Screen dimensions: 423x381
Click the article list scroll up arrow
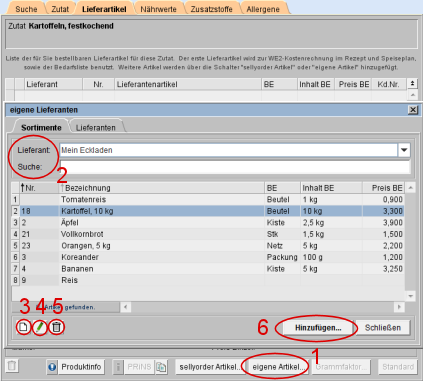(x=411, y=188)
